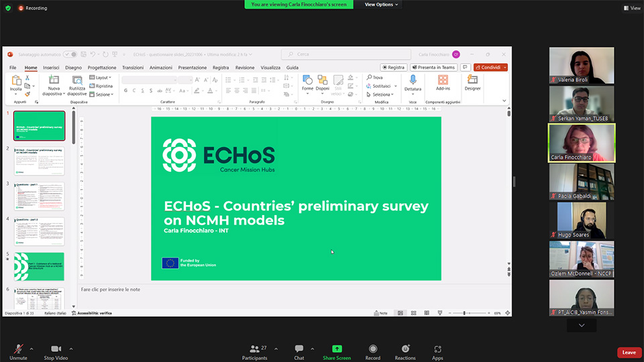The image size is (644, 362).
Task: Open the Zoom Apps icon
Action: pos(437,349)
